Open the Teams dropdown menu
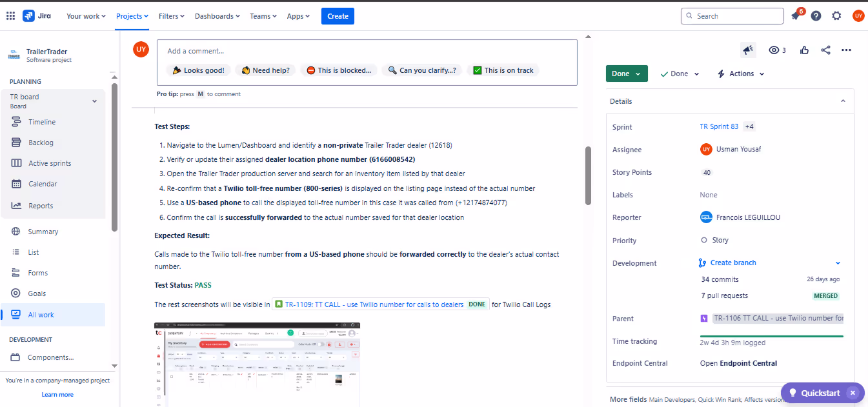This screenshot has width=868, height=407. 263,16
